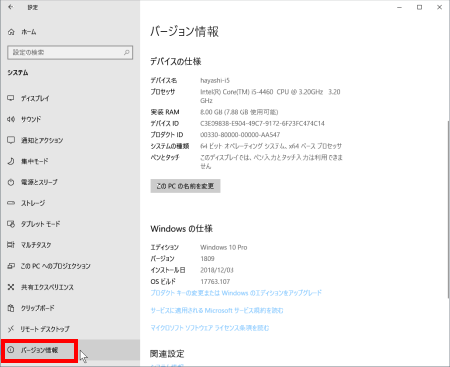
Task: Click the システム section label in sidebar
Action: 18,73
